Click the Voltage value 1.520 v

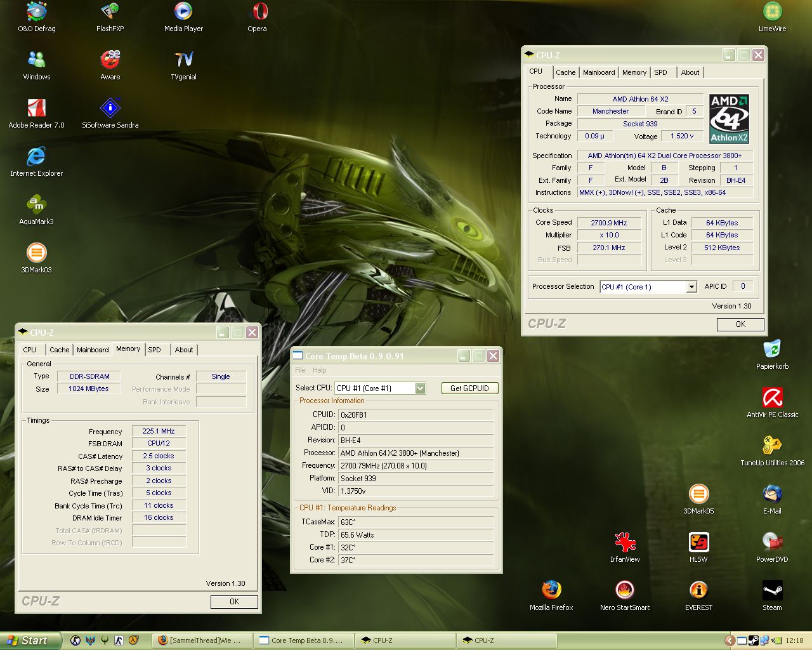tap(682, 136)
